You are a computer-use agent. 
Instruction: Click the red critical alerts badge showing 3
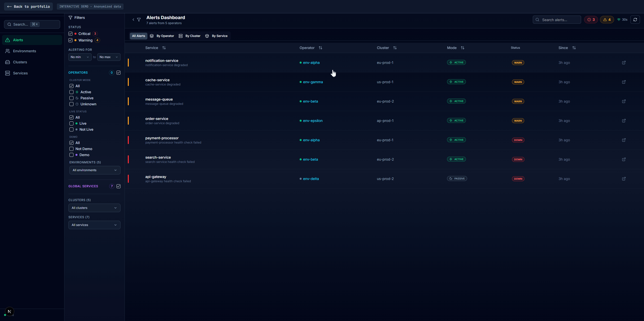tap(591, 19)
